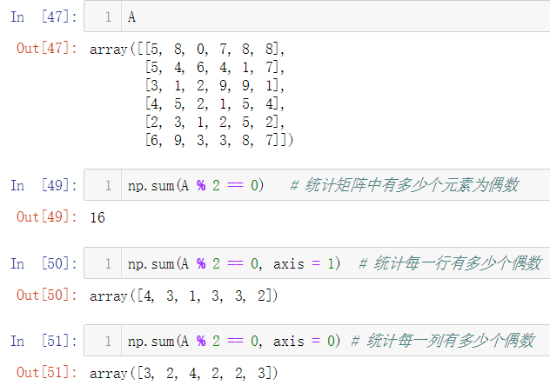
Task: Click line number 1 in cell In [51]
Action: click(108, 341)
